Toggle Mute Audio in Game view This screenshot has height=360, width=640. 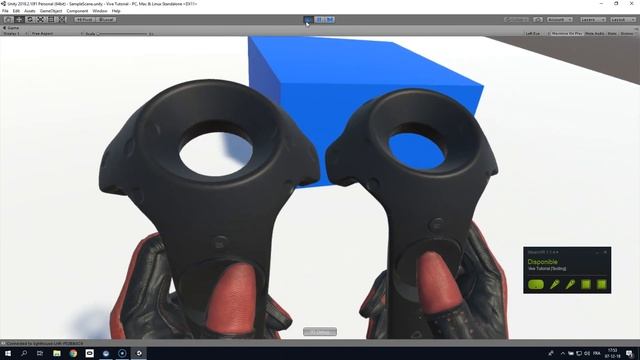[594, 33]
